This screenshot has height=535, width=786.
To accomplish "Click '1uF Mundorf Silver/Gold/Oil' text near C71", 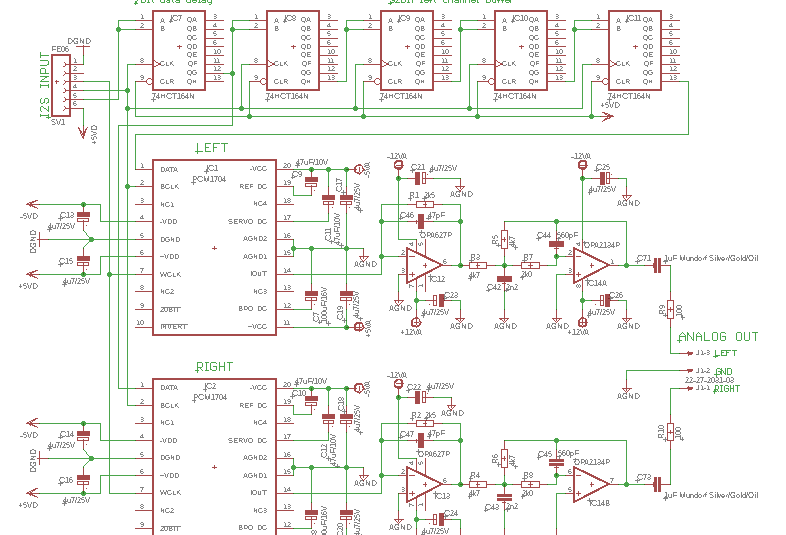I will click(711, 258).
